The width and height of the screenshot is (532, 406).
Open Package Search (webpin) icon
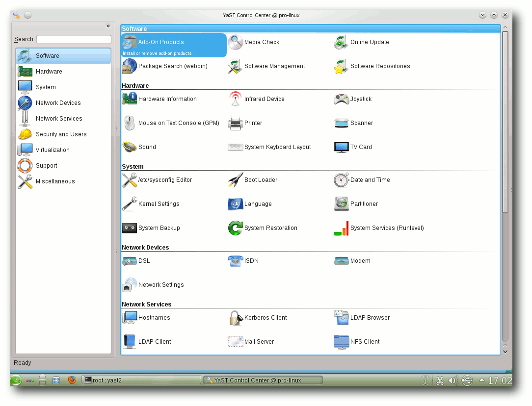pyautogui.click(x=129, y=66)
